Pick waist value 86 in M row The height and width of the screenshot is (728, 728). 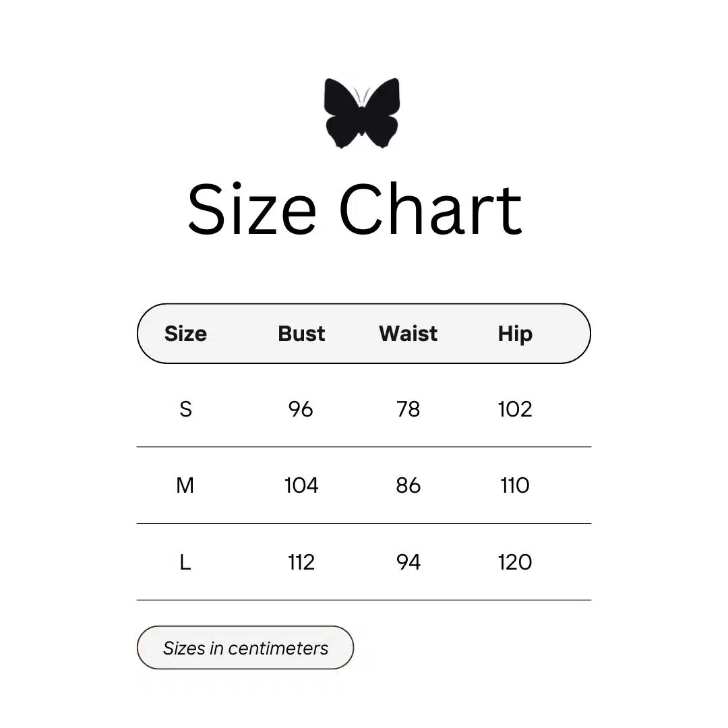(x=408, y=485)
